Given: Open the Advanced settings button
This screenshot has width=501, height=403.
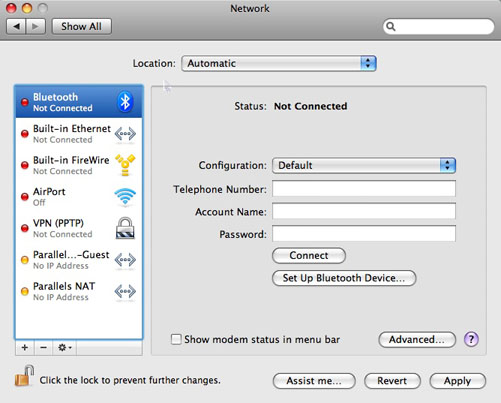Looking at the screenshot, I should click(x=417, y=339).
